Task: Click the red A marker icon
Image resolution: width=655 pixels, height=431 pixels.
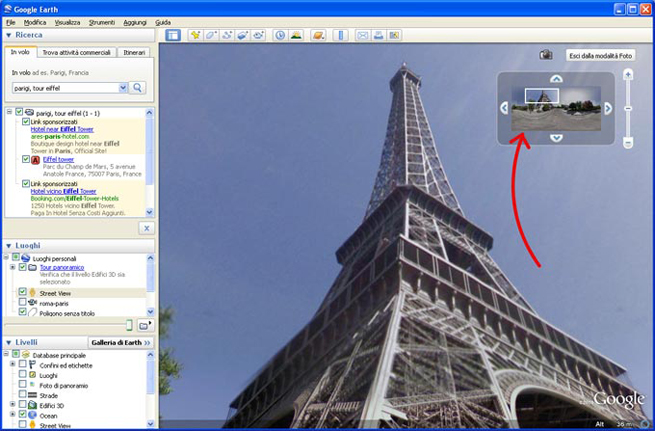Action: pos(36,160)
